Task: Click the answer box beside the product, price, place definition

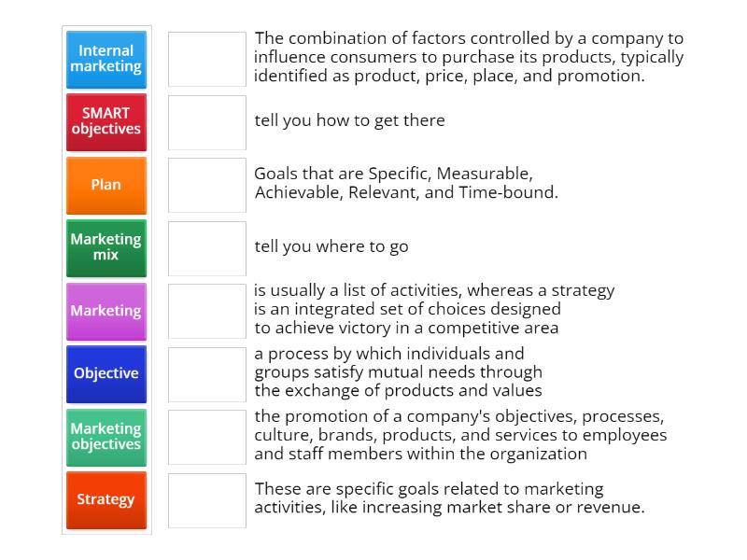Action: (205, 59)
